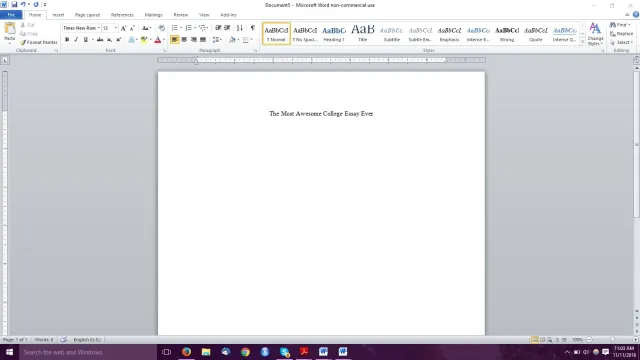Open the File tab
640x360 pixels.
coord(11,15)
